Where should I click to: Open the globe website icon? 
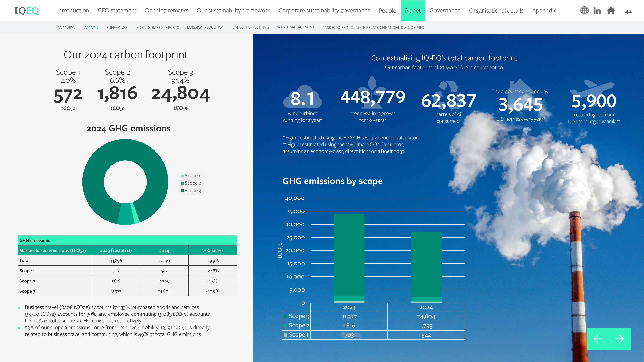tap(584, 10)
